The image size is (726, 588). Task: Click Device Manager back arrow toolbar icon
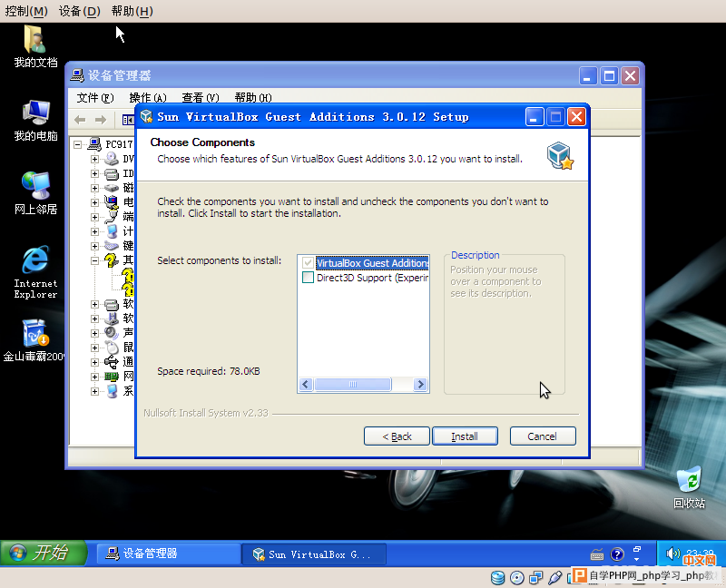click(80, 120)
